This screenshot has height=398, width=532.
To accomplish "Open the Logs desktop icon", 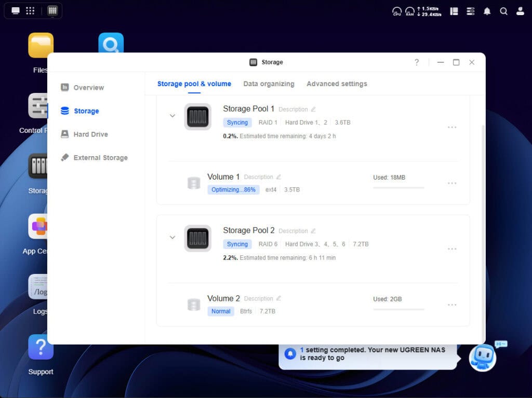I will pos(39,287).
